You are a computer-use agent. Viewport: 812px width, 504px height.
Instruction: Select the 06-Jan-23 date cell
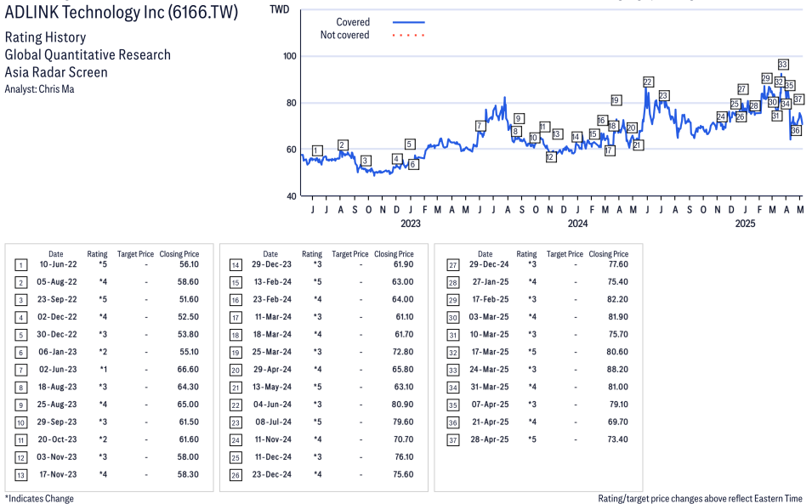(58, 352)
